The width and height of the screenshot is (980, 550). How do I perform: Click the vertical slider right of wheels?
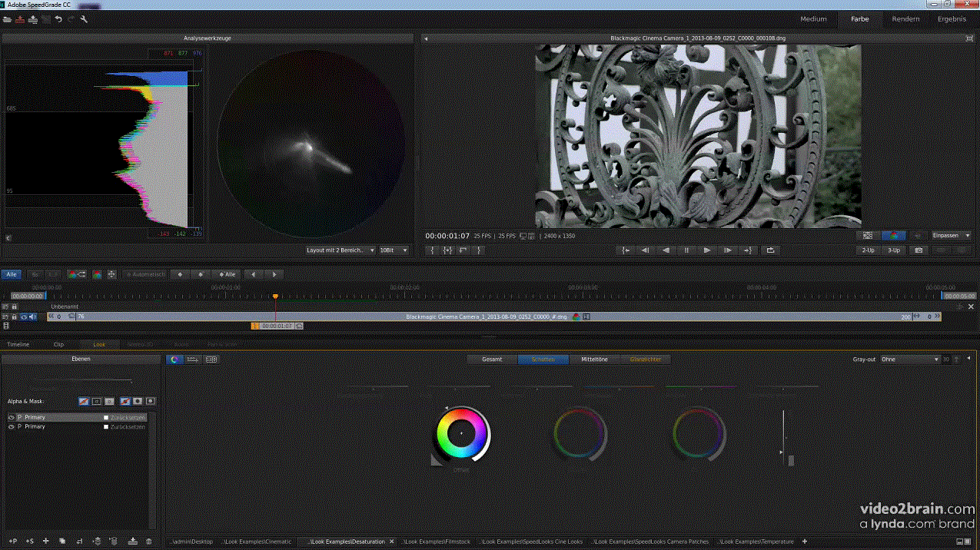[x=784, y=436]
